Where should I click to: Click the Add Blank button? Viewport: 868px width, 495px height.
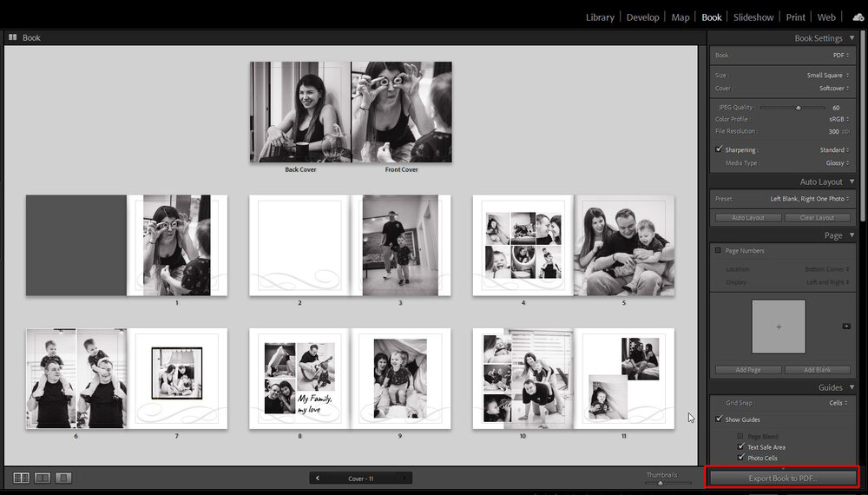(x=817, y=370)
